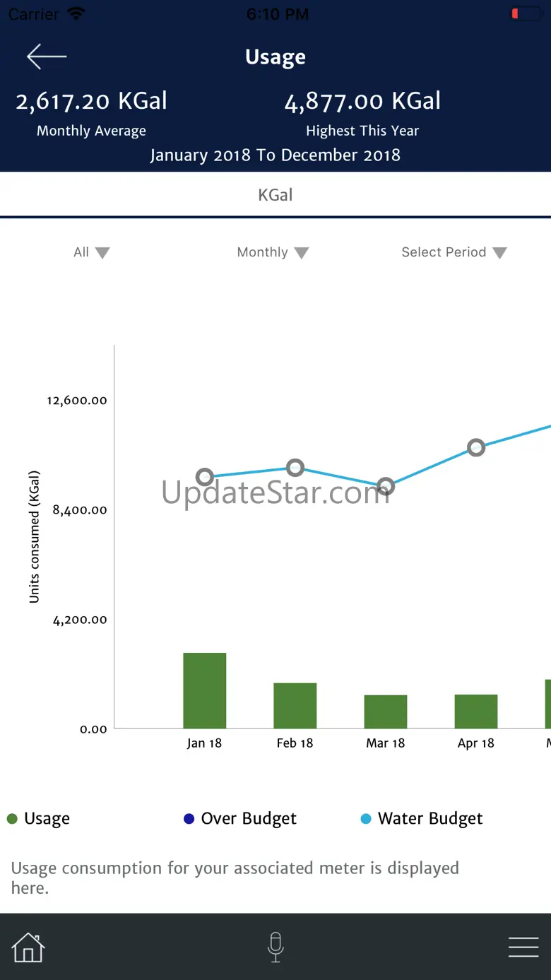Open the Select Period dropdown
This screenshot has height=980, width=551.
pyautogui.click(x=454, y=252)
